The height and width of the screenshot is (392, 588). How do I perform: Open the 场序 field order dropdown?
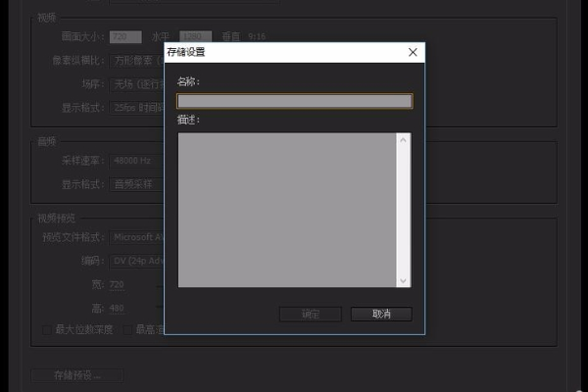[137, 84]
